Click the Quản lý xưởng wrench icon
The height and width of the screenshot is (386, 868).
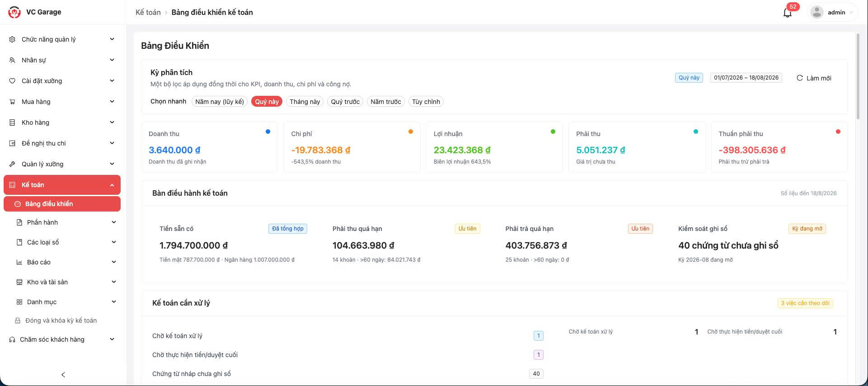coord(12,164)
